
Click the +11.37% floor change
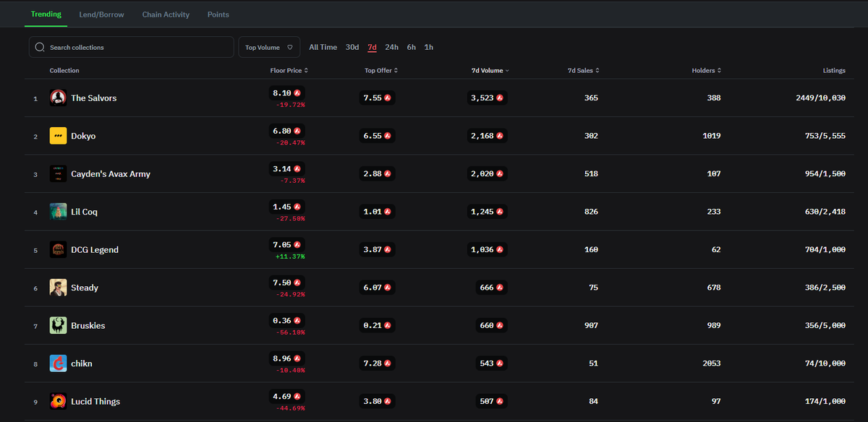click(x=290, y=257)
